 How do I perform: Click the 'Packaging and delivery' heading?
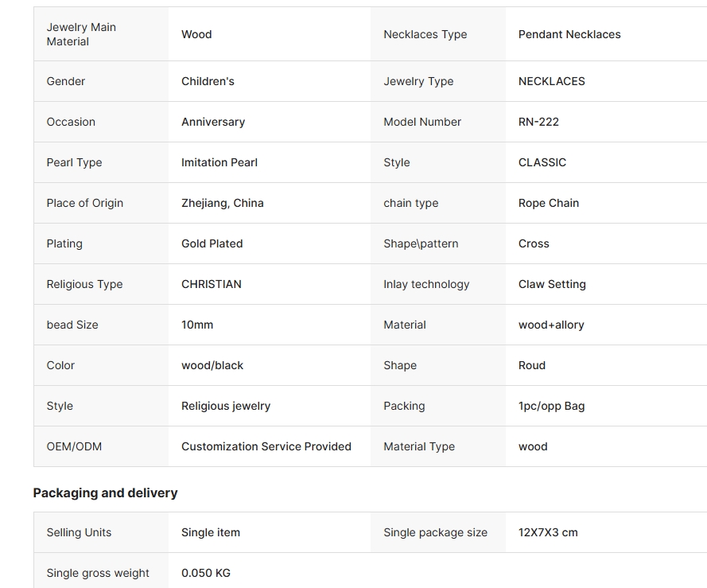[x=105, y=493]
